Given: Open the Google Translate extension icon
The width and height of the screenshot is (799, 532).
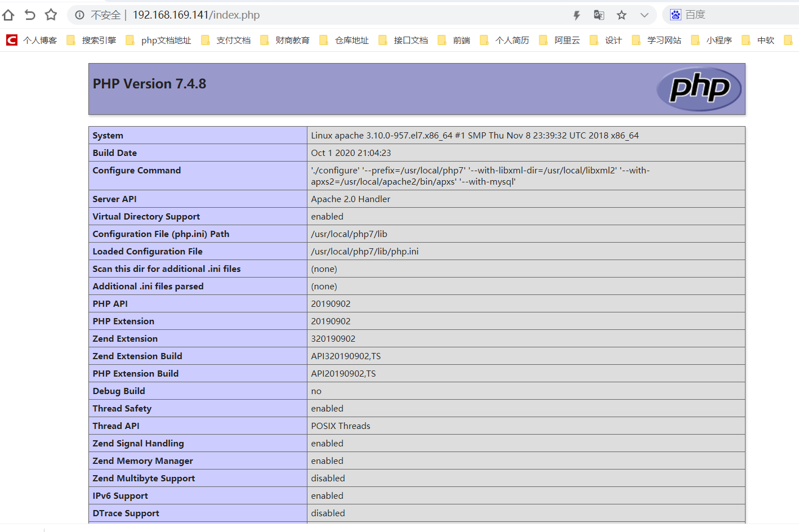Looking at the screenshot, I should pos(599,15).
